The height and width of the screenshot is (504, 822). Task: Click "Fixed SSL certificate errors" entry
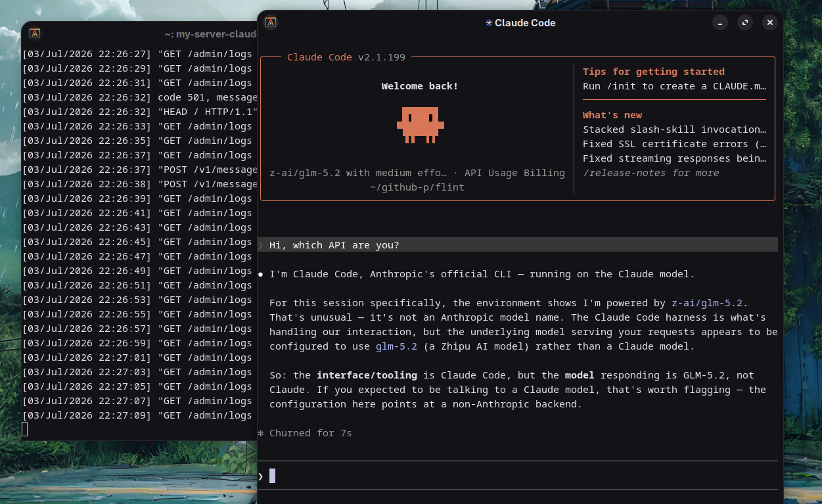pos(674,144)
